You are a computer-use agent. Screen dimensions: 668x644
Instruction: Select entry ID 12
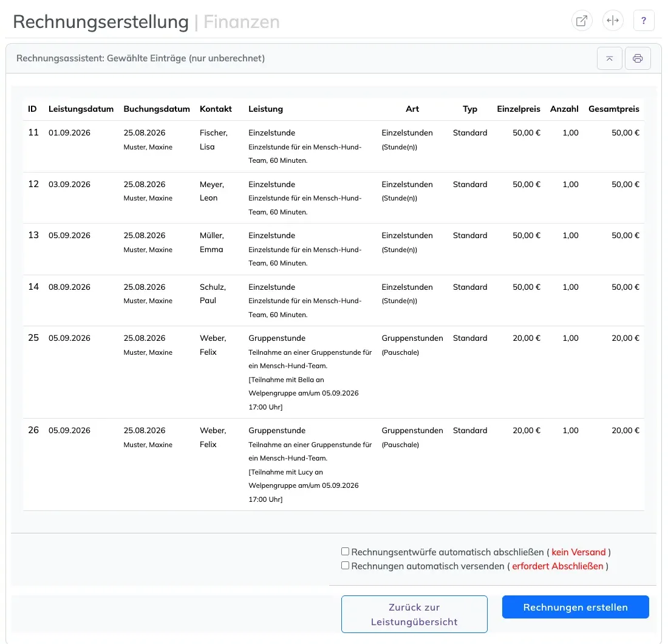33,184
